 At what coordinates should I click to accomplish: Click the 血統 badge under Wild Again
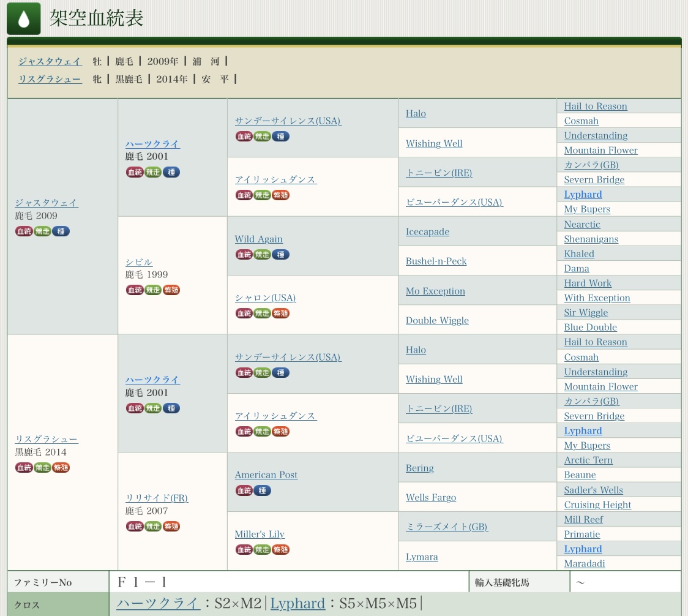(244, 254)
